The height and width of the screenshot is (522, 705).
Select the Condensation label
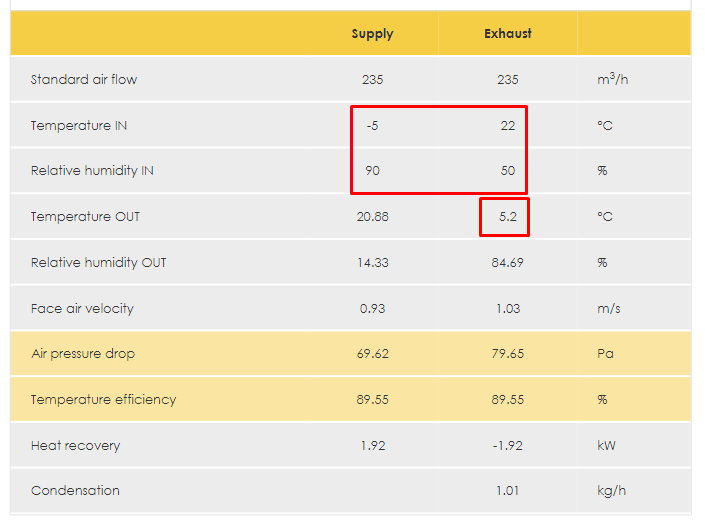pyautogui.click(x=75, y=491)
